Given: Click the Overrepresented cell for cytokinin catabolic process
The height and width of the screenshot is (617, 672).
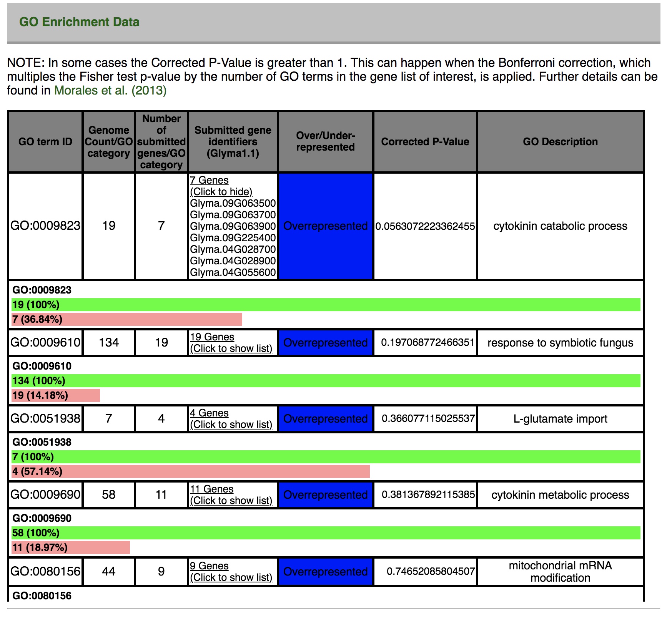Looking at the screenshot, I should click(325, 226).
